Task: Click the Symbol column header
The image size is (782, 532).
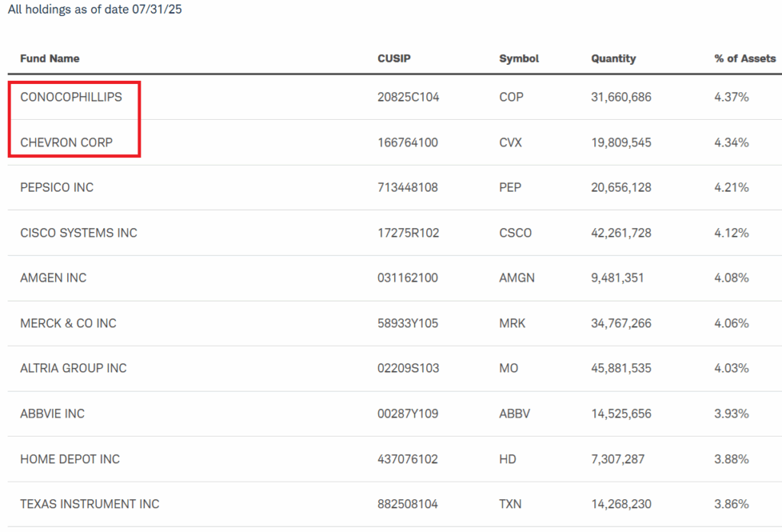Action: [519, 58]
